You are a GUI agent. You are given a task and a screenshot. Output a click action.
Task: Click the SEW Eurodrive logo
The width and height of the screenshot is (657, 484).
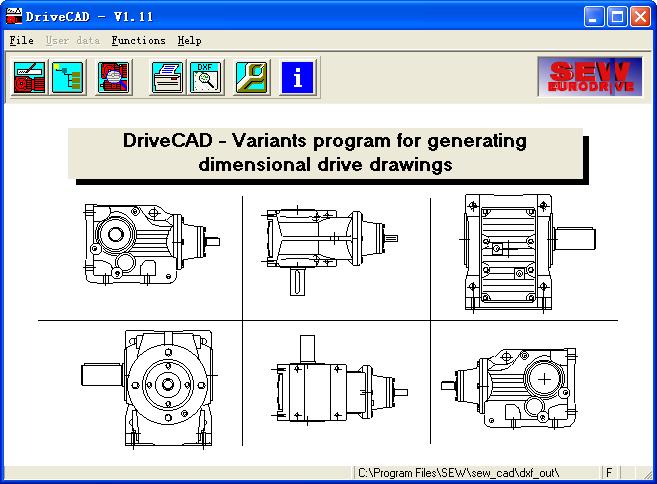(x=590, y=77)
